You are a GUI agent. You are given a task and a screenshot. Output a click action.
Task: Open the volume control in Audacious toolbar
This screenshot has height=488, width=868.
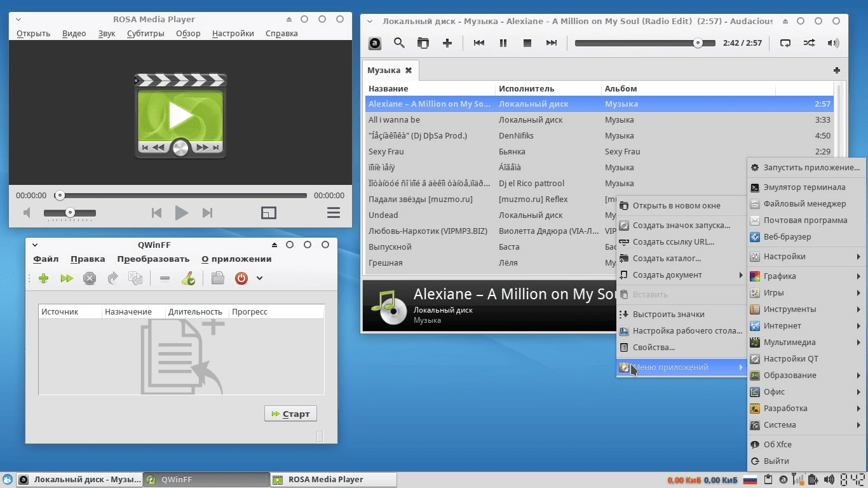(x=833, y=43)
